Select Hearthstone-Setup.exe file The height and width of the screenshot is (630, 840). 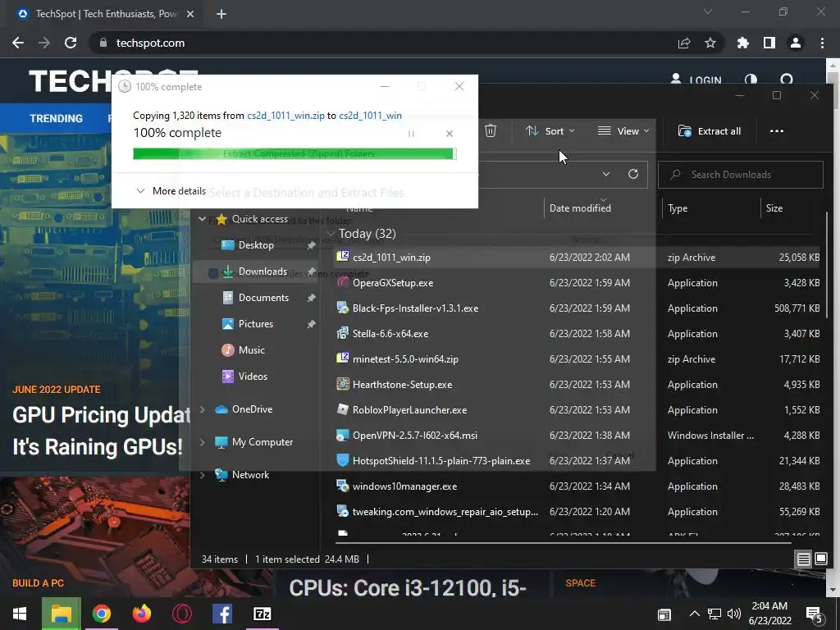(577, 385)
